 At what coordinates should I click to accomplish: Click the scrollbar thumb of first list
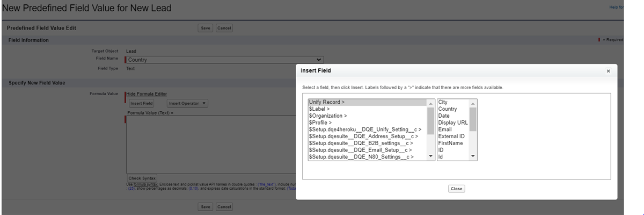point(431,120)
